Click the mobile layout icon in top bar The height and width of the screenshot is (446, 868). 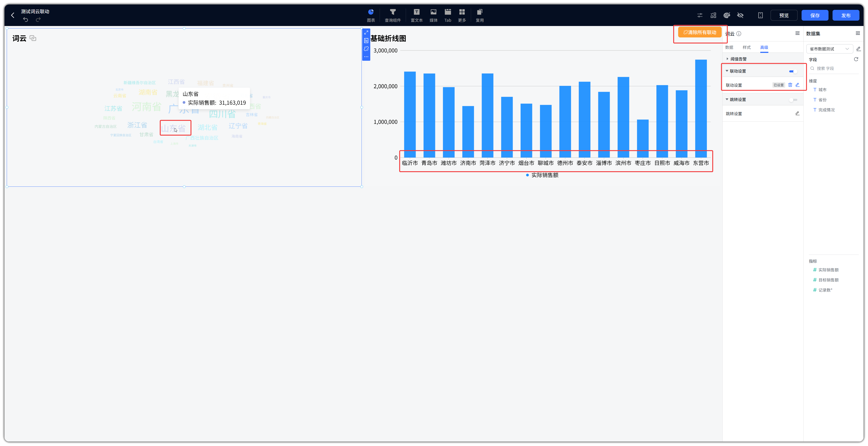[x=761, y=15]
